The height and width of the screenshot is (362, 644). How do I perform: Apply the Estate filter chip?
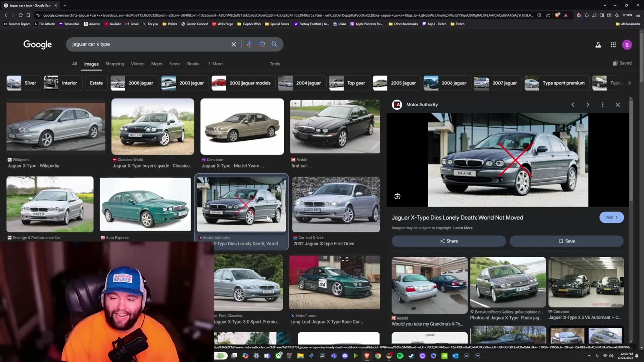(x=96, y=83)
